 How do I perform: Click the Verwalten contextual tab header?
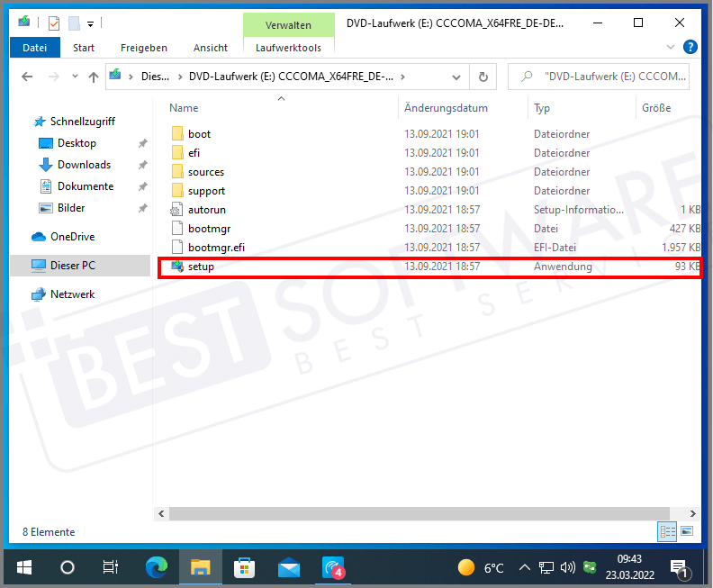point(289,25)
